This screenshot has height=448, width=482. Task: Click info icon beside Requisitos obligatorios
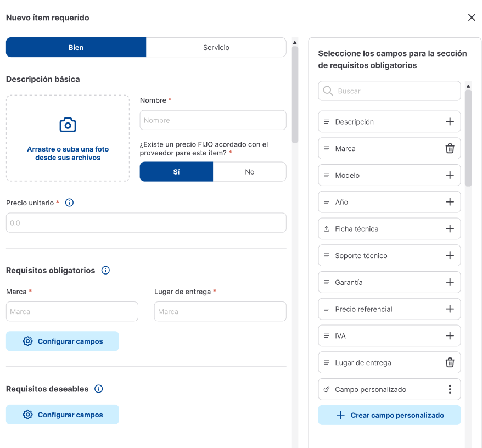coord(105,270)
